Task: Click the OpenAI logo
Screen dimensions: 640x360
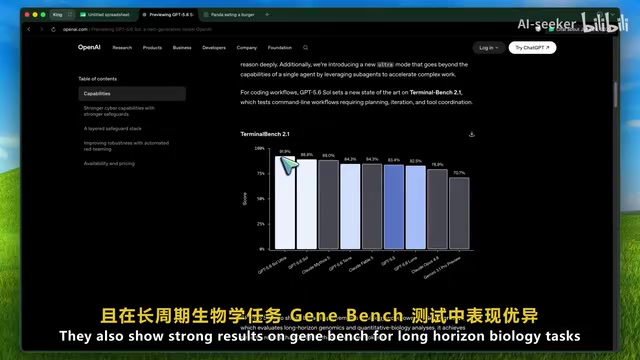Action: pyautogui.click(x=89, y=47)
